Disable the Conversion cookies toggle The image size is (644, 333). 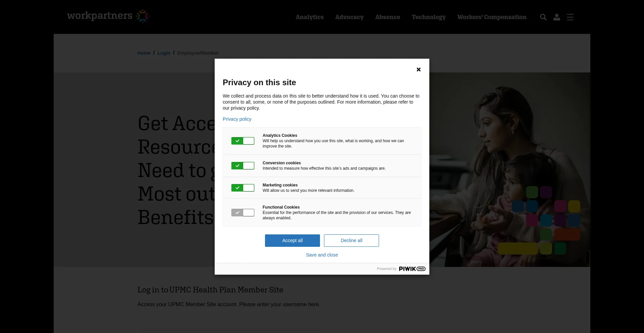click(x=243, y=166)
